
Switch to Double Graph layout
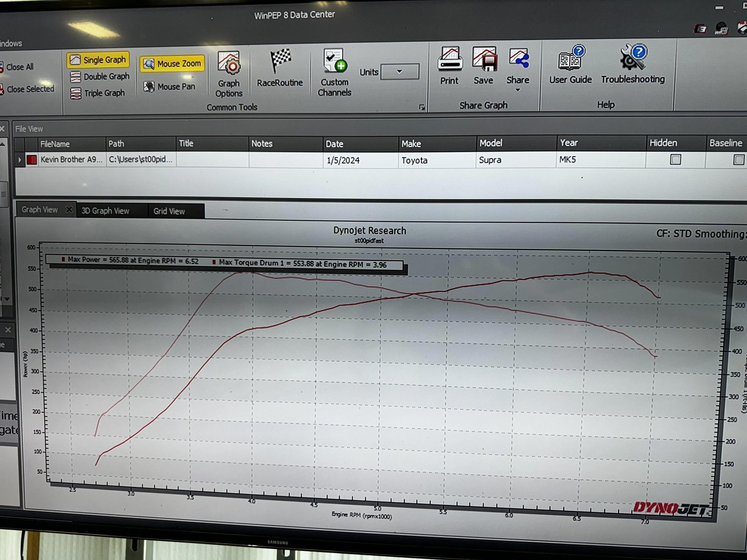(x=100, y=77)
